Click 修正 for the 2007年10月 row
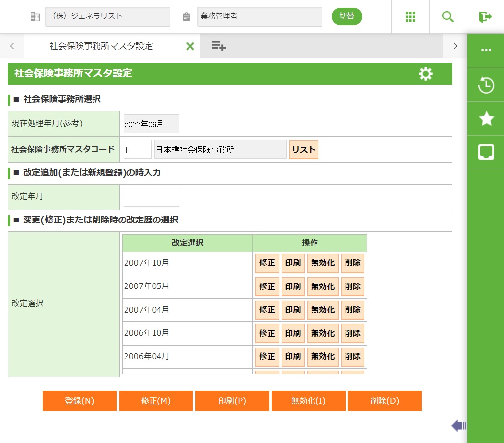The width and height of the screenshot is (504, 443). 267,263
